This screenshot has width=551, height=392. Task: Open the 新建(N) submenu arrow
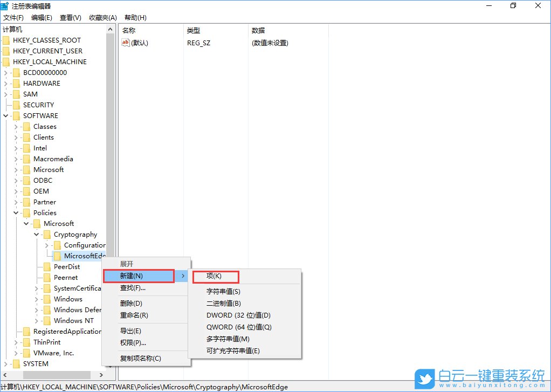tap(183, 276)
